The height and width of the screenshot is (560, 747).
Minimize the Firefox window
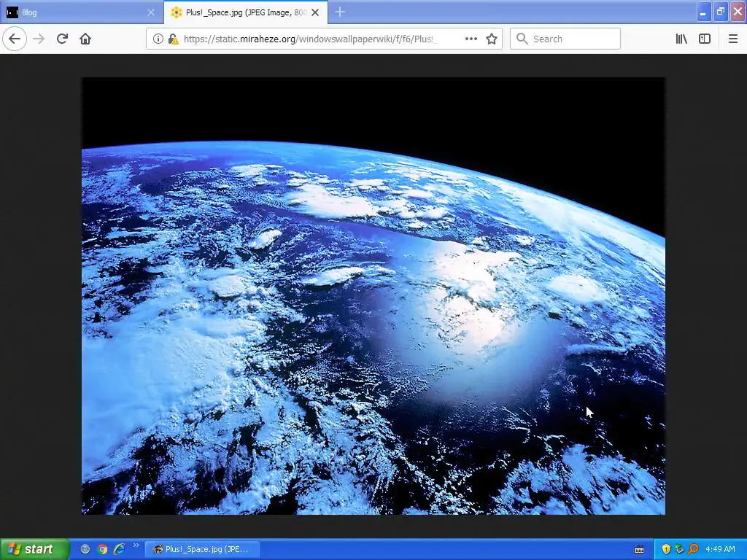704,12
